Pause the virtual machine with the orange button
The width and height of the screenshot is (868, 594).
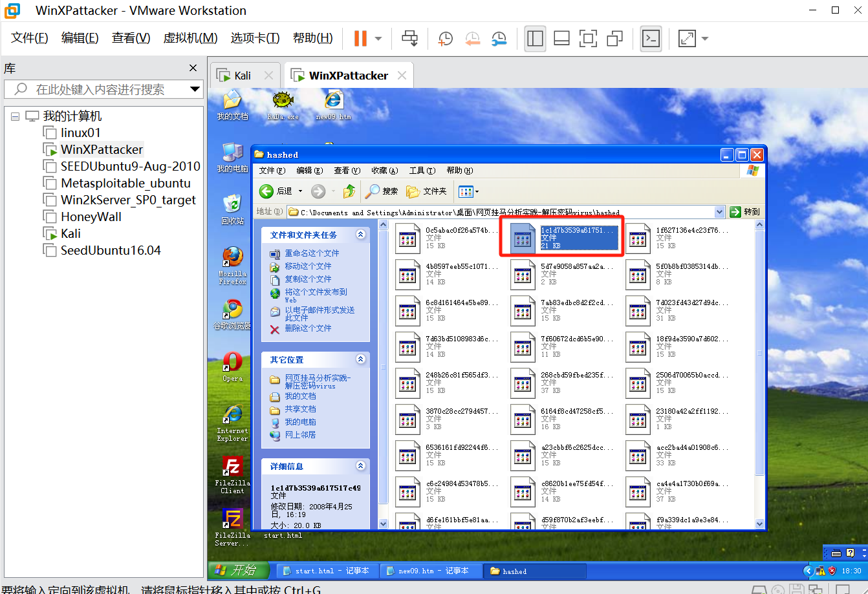coord(360,39)
